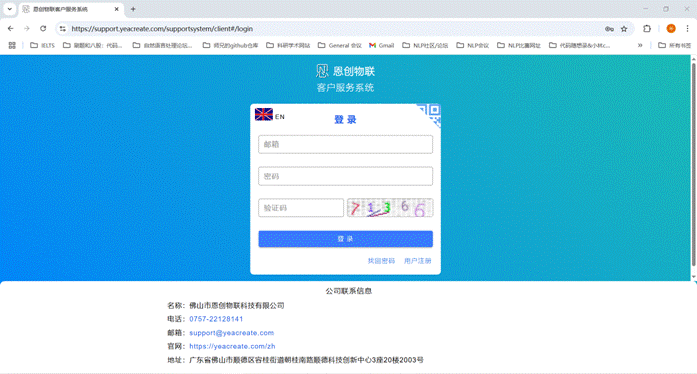Bookmark this page with the star icon
697x374 pixels.
(624, 28)
